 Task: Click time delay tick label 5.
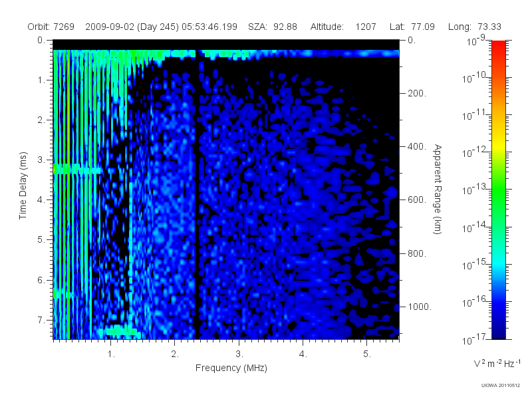(x=41, y=240)
